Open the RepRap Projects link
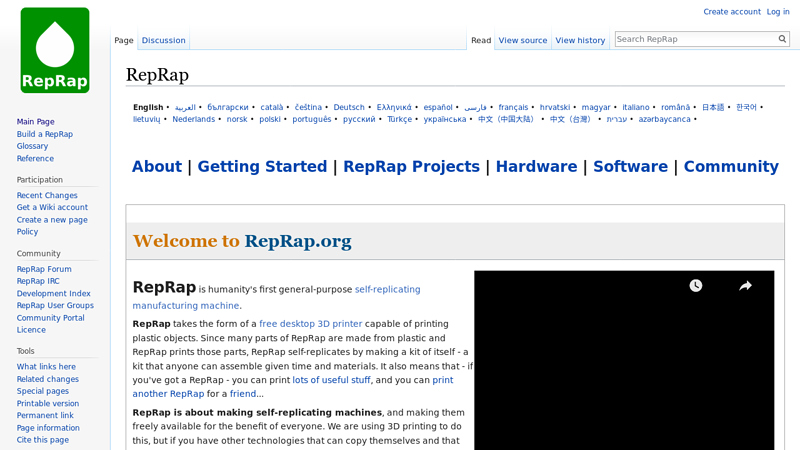Screen dimensions: 800x450 pyautogui.click(x=411, y=166)
